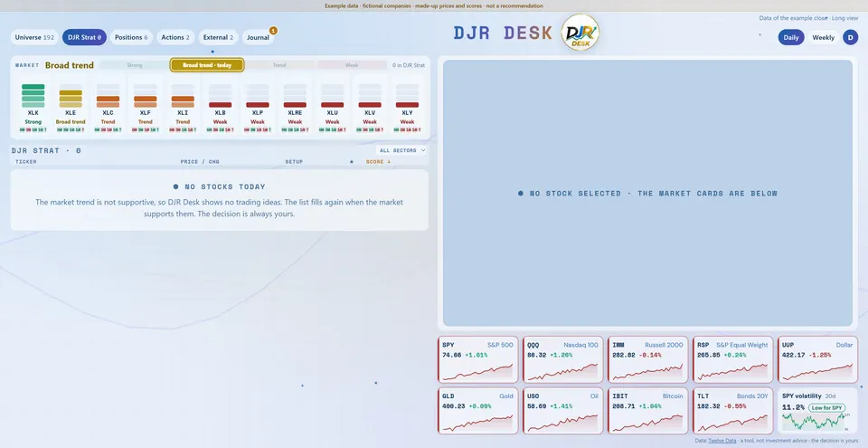Sort by Score column header
Screen dimensions: 868x448
tap(378, 162)
